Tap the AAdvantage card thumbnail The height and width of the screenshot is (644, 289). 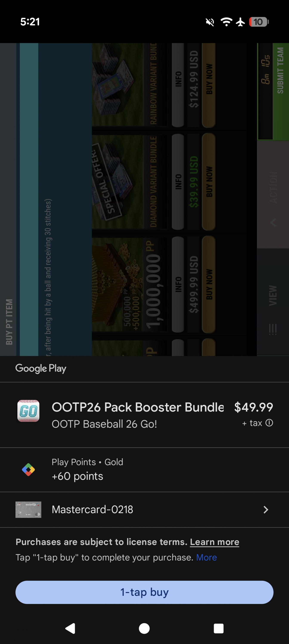[28, 510]
